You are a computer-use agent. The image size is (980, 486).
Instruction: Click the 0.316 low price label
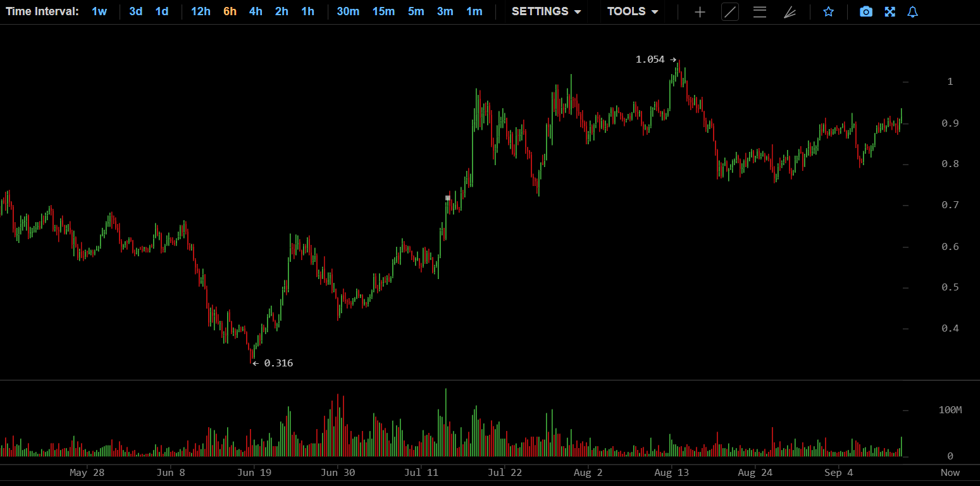click(x=278, y=363)
